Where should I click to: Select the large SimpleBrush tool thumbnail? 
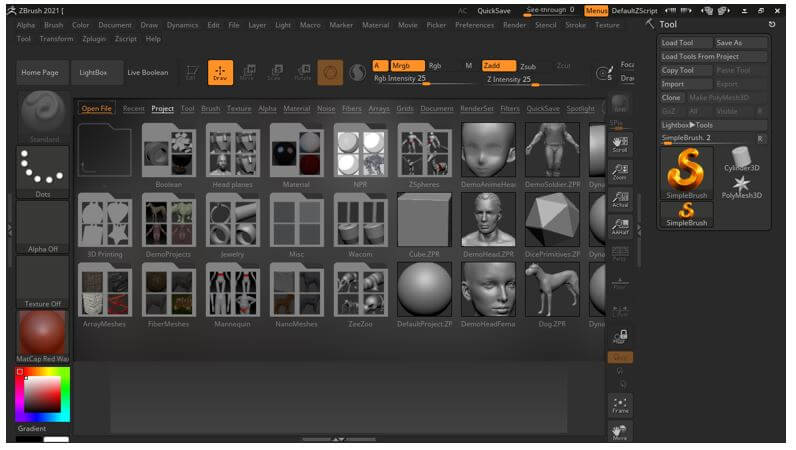point(687,173)
